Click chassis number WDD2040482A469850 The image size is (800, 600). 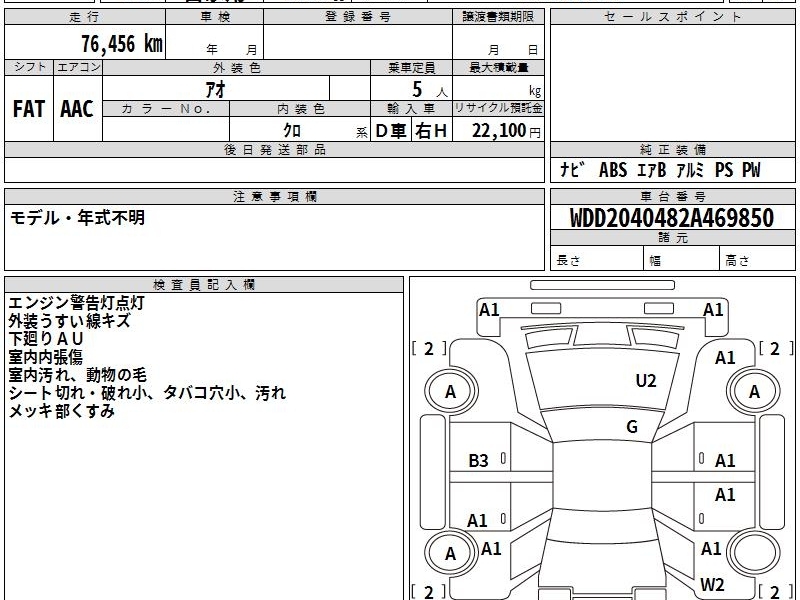point(672,218)
